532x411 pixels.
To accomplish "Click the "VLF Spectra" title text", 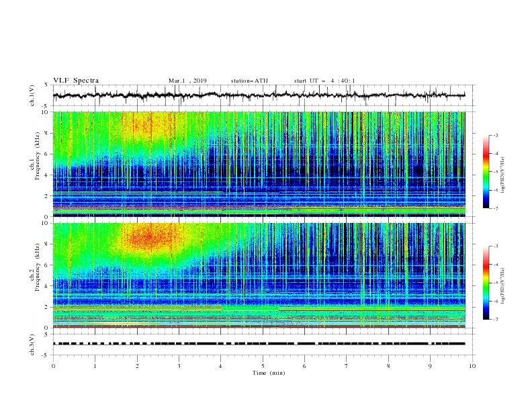I will pos(76,81).
